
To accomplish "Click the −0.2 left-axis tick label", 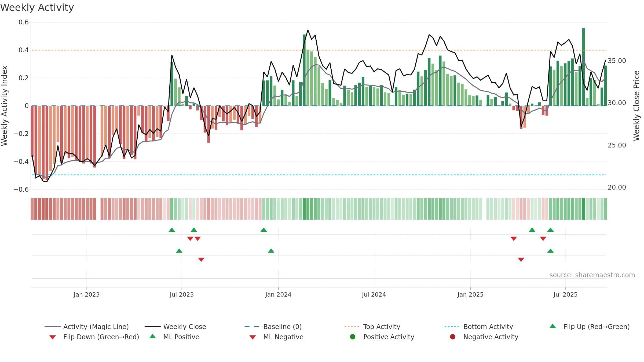I will point(21,134).
